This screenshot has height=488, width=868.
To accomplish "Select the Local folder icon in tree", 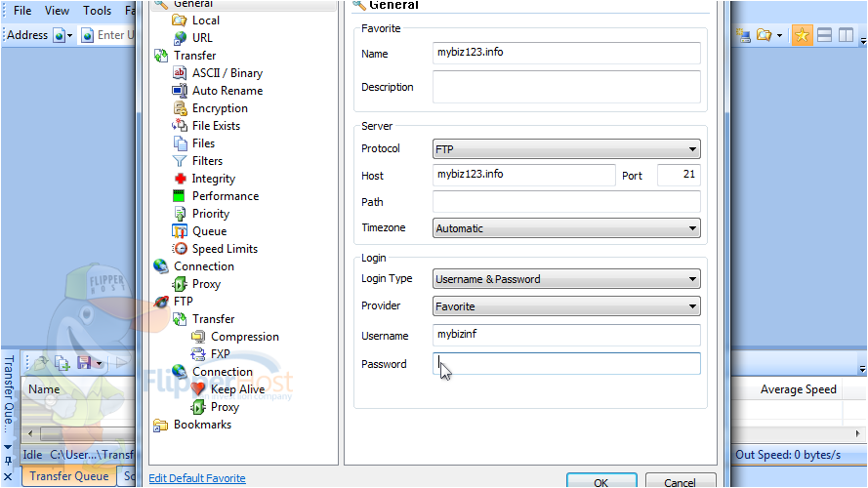I will 180,20.
